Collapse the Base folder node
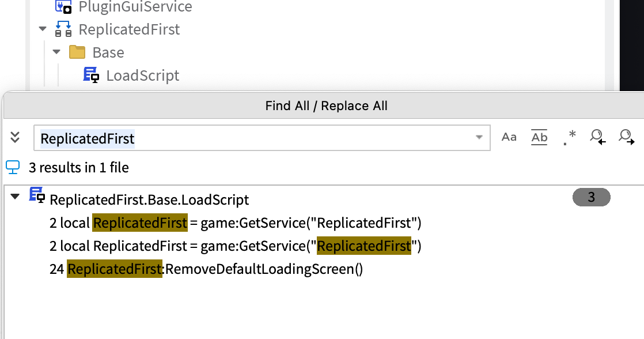The height and width of the screenshot is (339, 644). click(x=56, y=52)
